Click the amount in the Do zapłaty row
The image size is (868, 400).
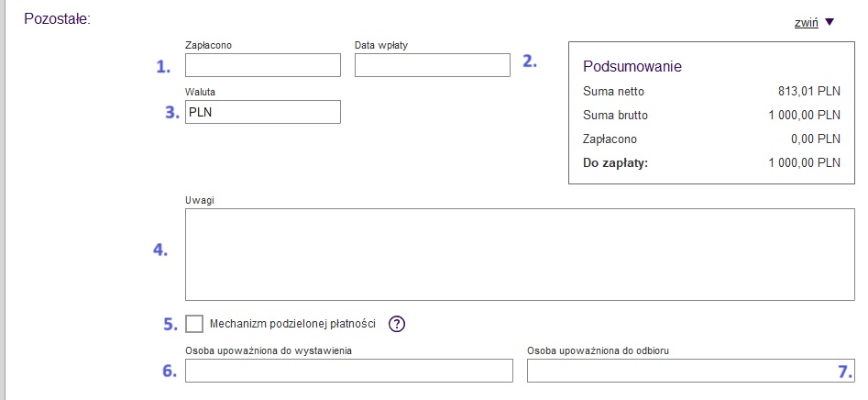coord(804,163)
